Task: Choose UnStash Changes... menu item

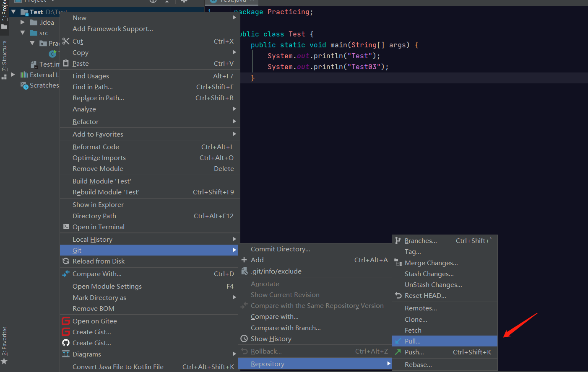Action: click(x=445, y=284)
